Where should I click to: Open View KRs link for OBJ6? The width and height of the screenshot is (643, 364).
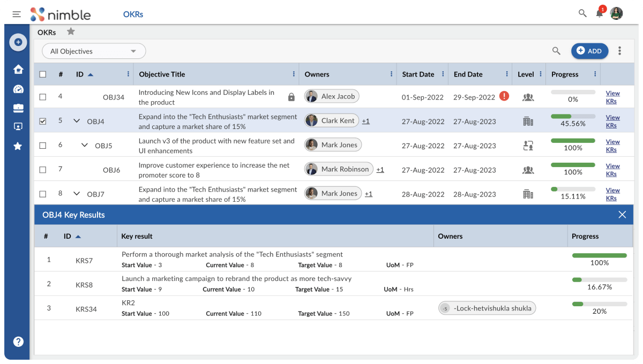tap(612, 170)
